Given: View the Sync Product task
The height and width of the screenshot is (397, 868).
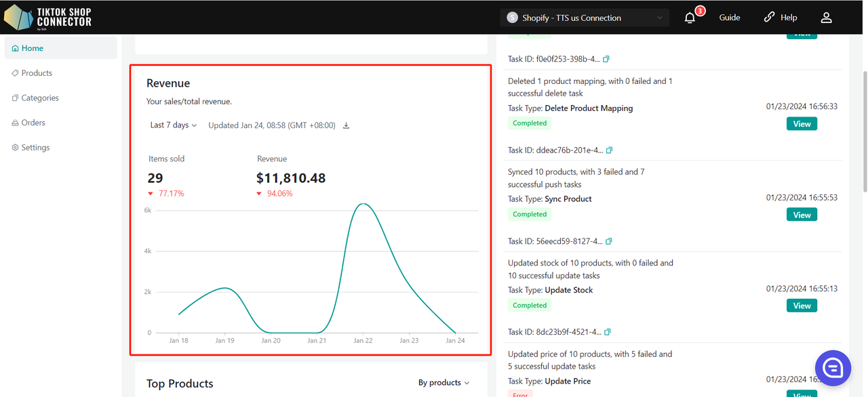Looking at the screenshot, I should click(x=802, y=215).
